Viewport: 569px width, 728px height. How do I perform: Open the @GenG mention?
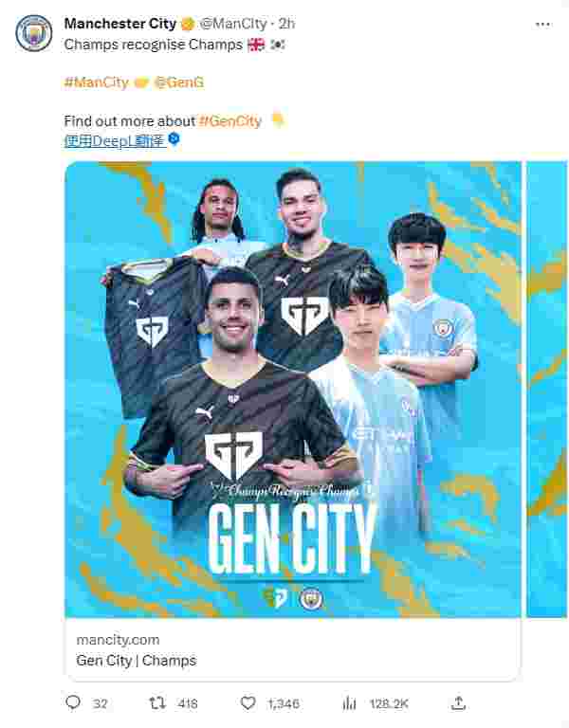coord(179,82)
